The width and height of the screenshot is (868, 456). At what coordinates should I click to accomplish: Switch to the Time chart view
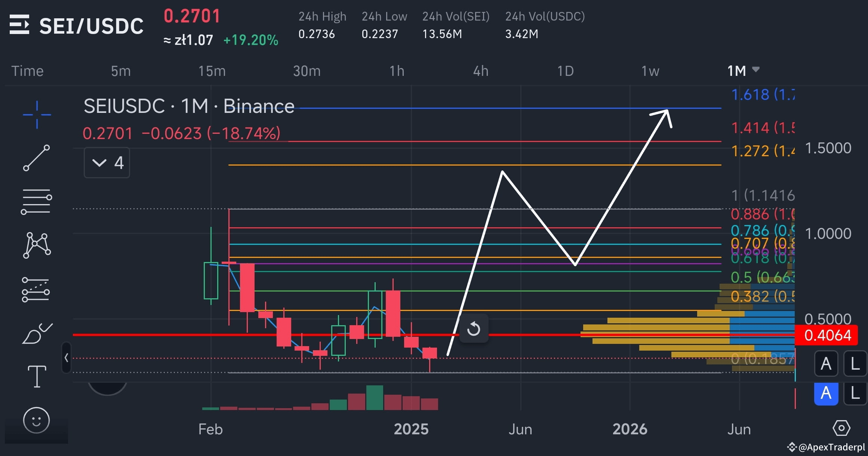(27, 71)
